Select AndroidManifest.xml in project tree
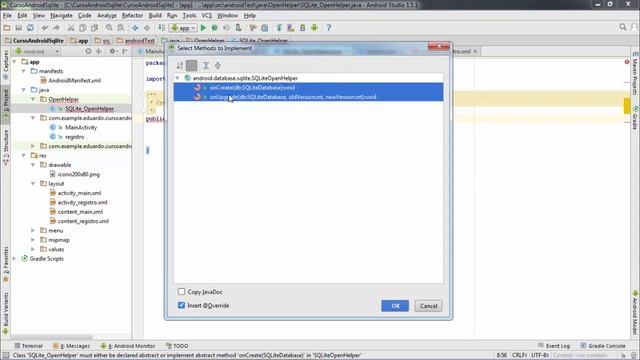The image size is (640, 360). [x=71, y=80]
